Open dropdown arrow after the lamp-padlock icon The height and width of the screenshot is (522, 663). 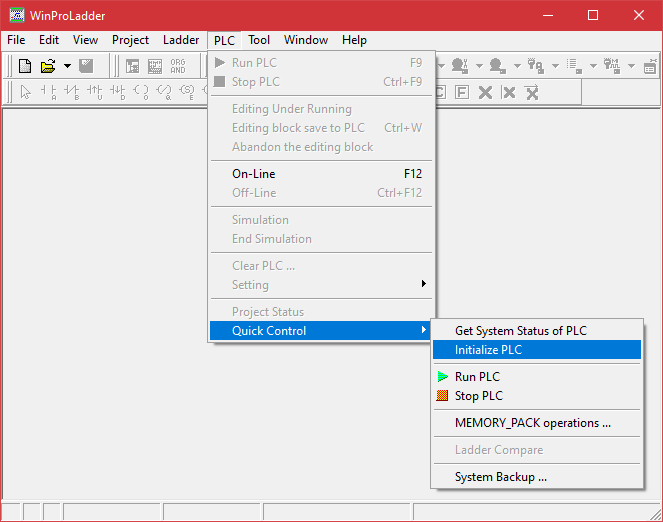(x=555, y=66)
